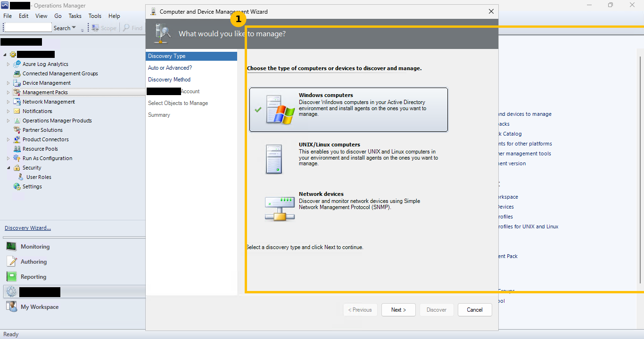Viewport: 644px width, 339px height.
Task: Click the Partner Solutions icon
Action: point(17,130)
